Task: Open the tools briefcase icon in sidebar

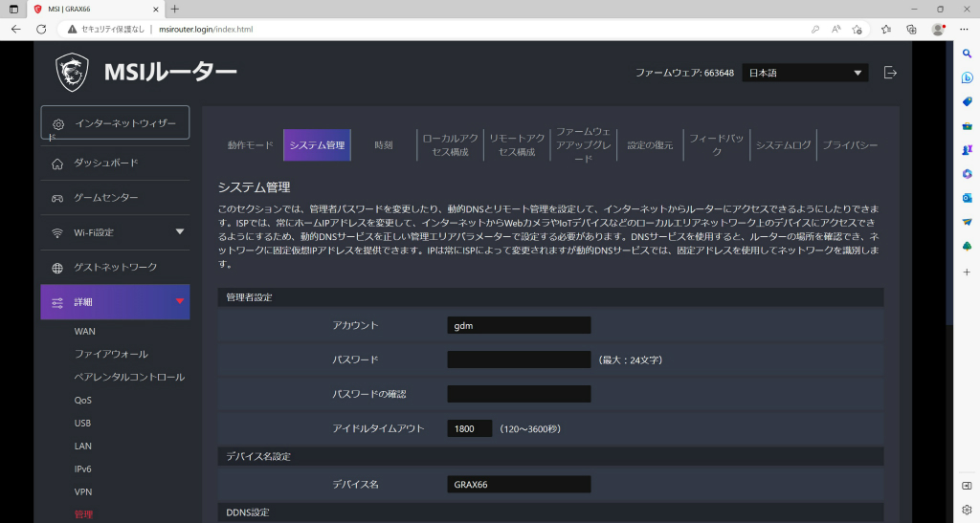Action: tap(967, 126)
